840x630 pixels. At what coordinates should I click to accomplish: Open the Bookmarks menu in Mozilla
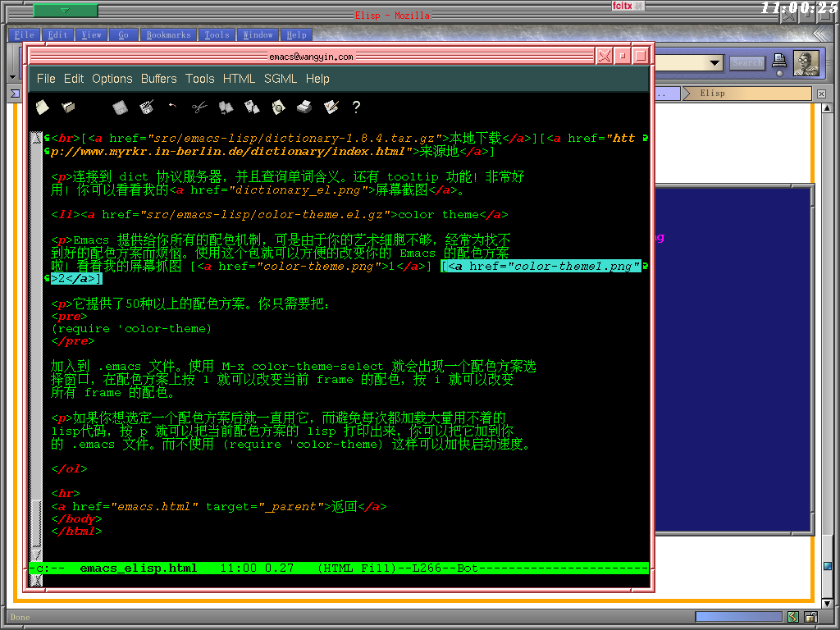[x=168, y=34]
